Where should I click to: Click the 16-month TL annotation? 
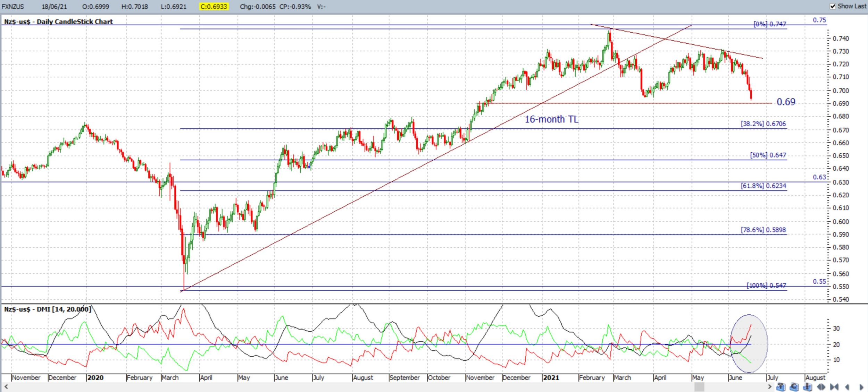tap(551, 119)
